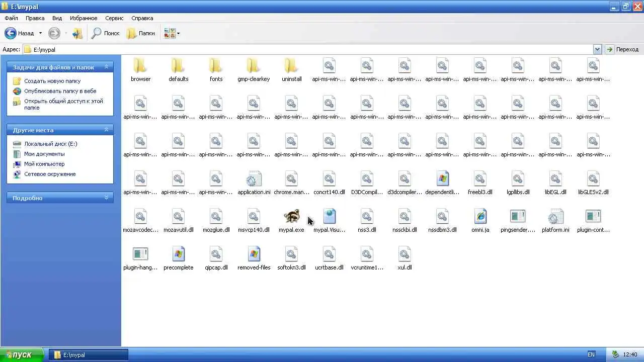This screenshot has width=644, height=362.
Task: Open Сетевое окружение link
Action: pos(50,174)
